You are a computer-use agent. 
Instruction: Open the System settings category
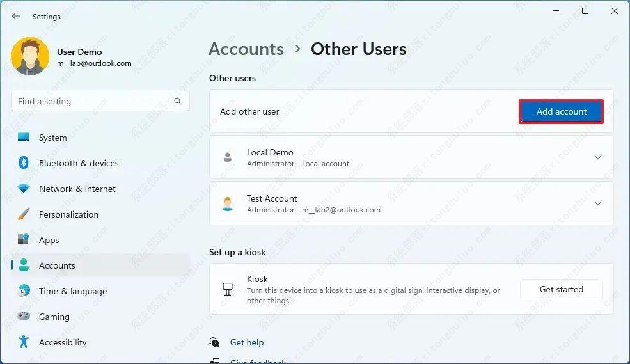click(52, 138)
